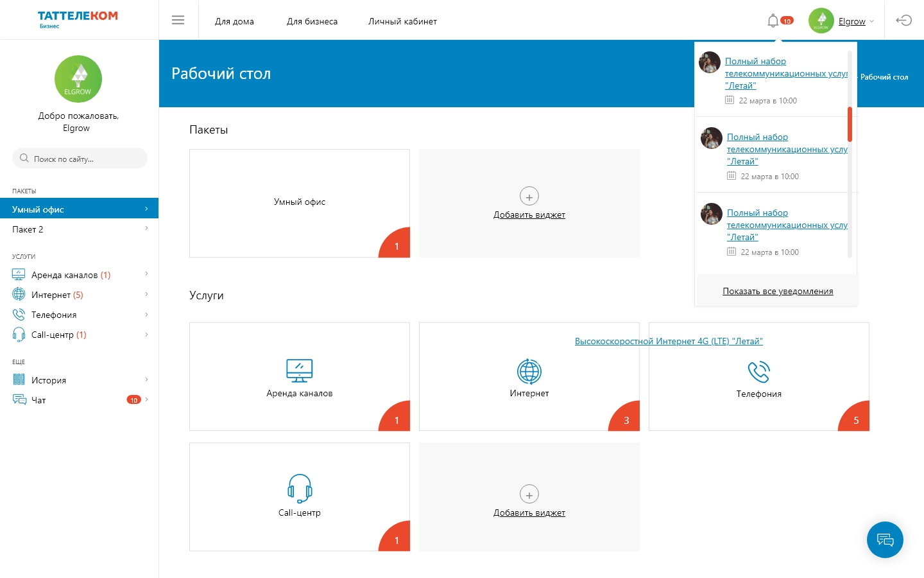
Task: Click Показать все уведомления link
Action: click(778, 291)
